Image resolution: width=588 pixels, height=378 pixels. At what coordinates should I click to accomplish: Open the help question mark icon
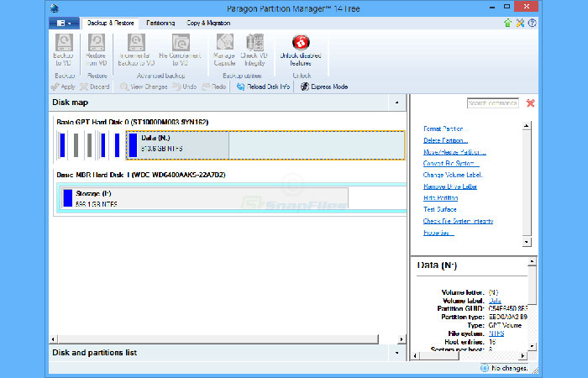click(532, 24)
